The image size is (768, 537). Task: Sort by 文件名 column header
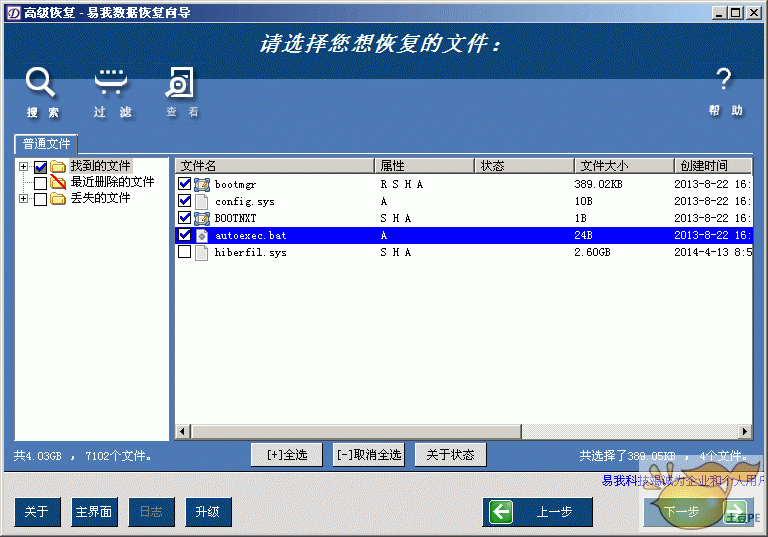pyautogui.click(x=275, y=166)
